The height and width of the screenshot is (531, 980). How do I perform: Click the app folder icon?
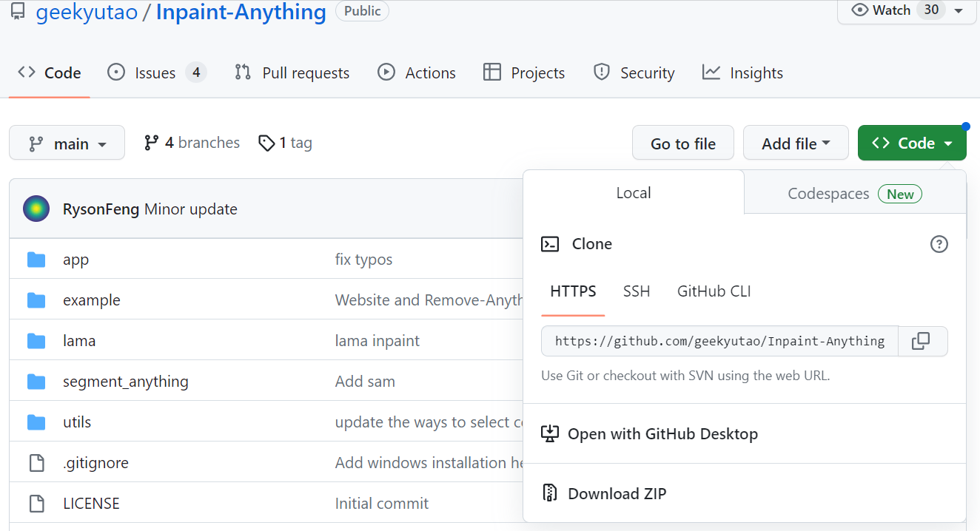tap(36, 260)
